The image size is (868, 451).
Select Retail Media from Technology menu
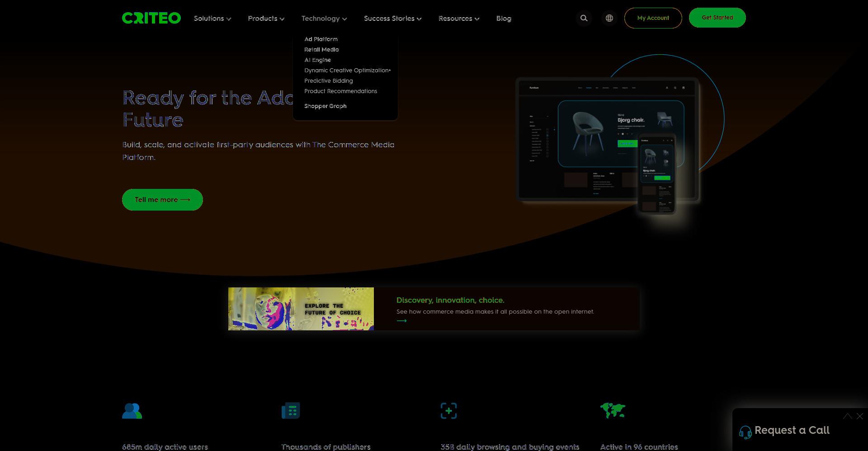(x=321, y=50)
